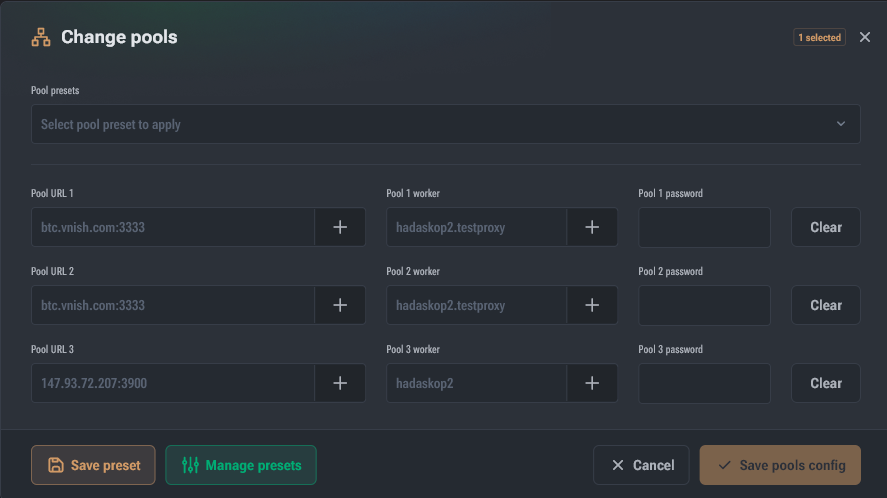This screenshot has width=887, height=498.
Task: Click into the Pool URL 3 field
Action: coord(173,383)
